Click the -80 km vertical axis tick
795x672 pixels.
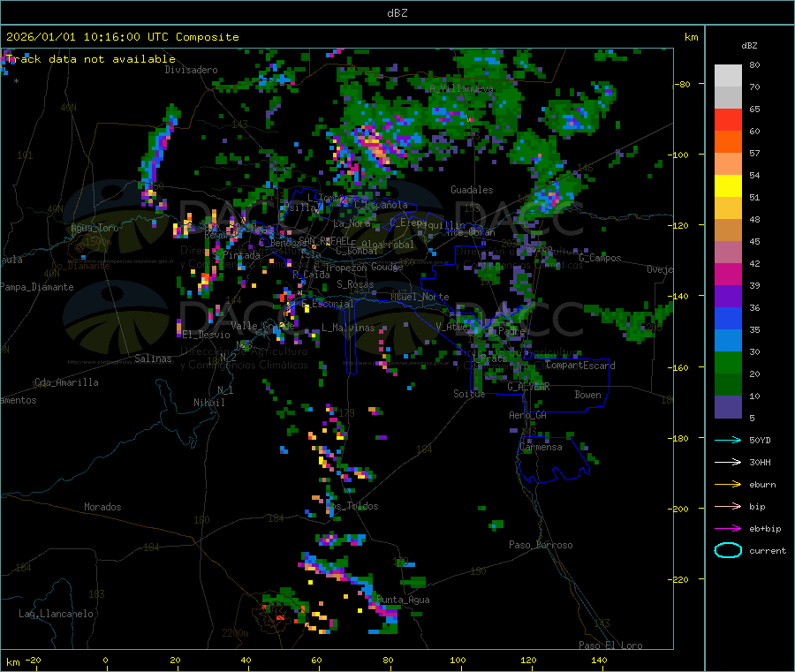683,84
